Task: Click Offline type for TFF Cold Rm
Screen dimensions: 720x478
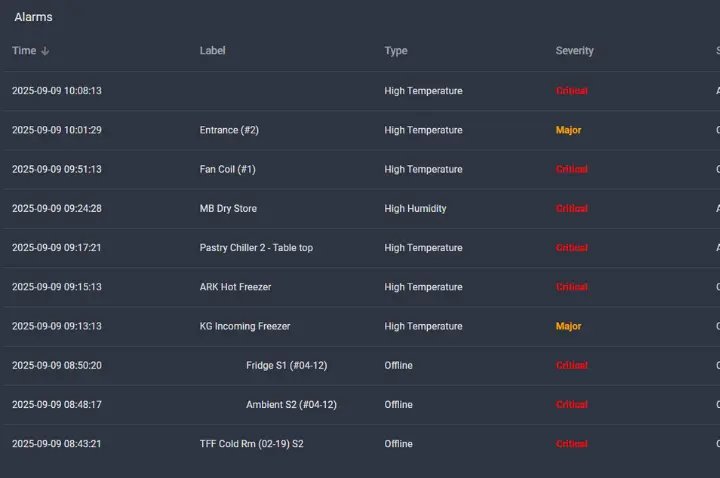Action: click(x=398, y=444)
